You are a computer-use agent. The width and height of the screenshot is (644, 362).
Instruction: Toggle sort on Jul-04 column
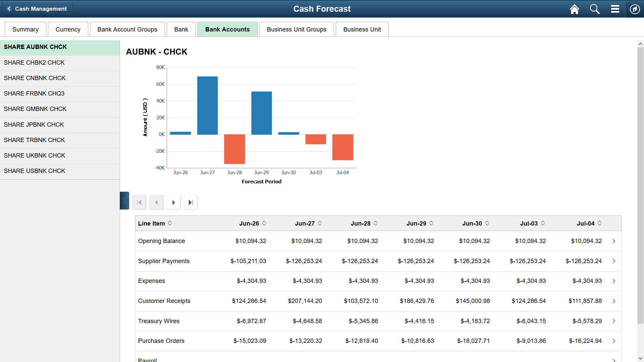[599, 223]
